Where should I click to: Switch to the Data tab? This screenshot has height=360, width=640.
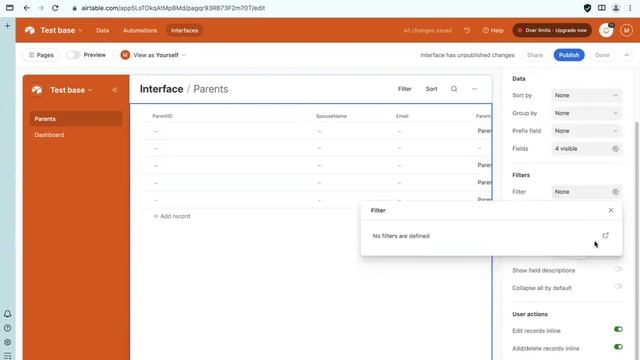pyautogui.click(x=102, y=30)
